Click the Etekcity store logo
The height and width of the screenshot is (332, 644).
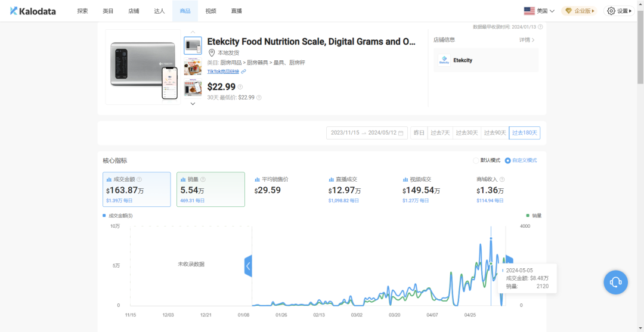(444, 60)
